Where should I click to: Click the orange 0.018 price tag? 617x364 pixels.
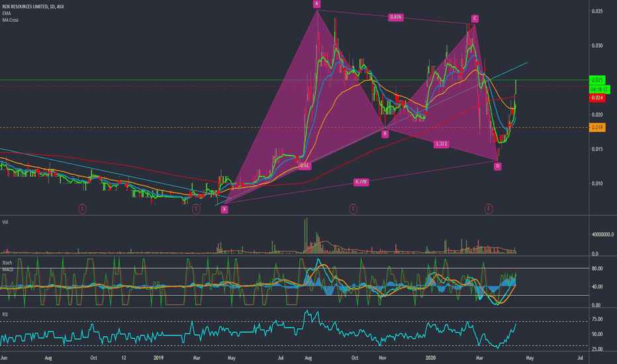(x=597, y=127)
